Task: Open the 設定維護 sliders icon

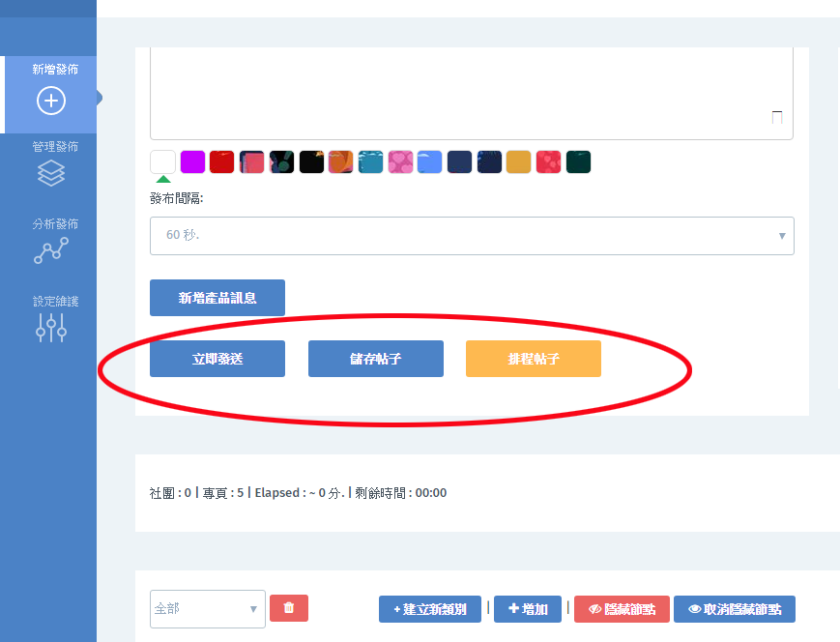Action: point(51,328)
